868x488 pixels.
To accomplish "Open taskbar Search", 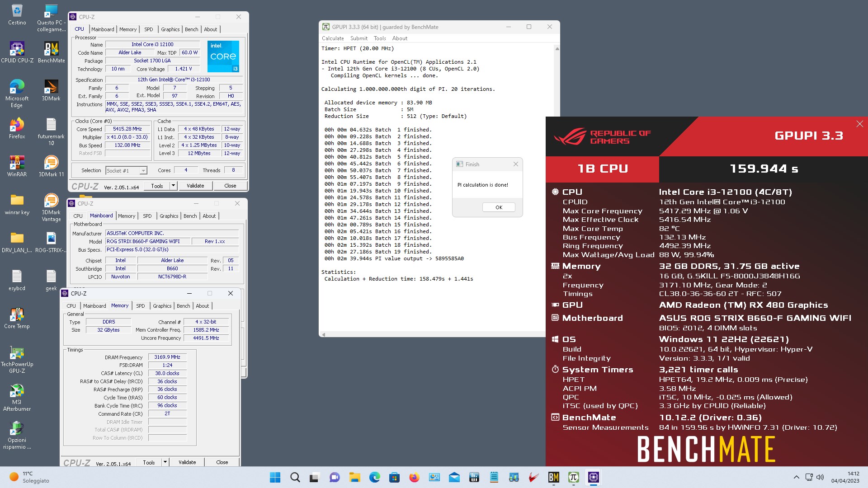I will pos(295,477).
